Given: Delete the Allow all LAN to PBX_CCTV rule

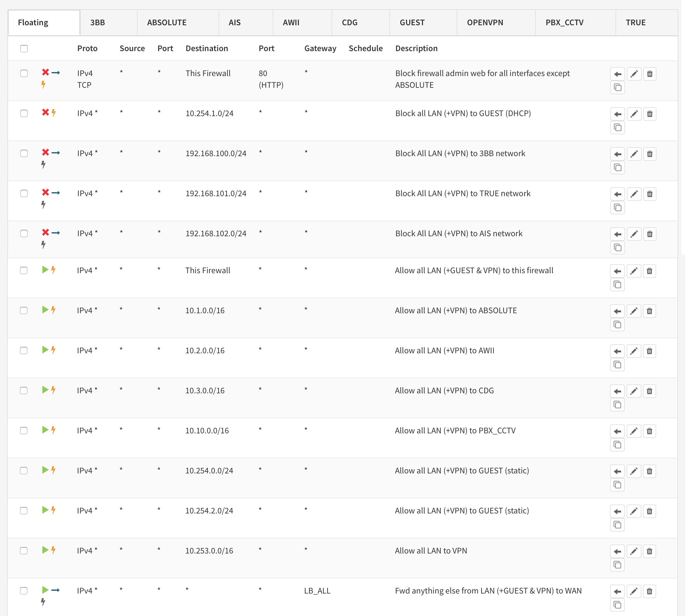Looking at the screenshot, I should click(649, 431).
